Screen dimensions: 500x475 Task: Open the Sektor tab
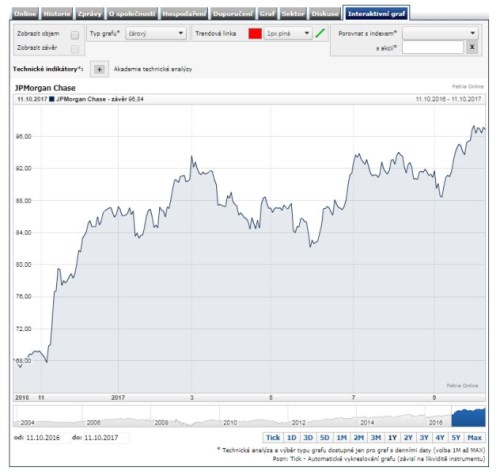tap(293, 14)
